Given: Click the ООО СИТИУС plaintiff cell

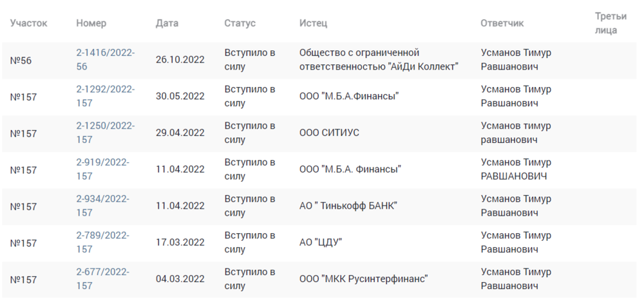Looking at the screenshot, I should click(x=329, y=133).
